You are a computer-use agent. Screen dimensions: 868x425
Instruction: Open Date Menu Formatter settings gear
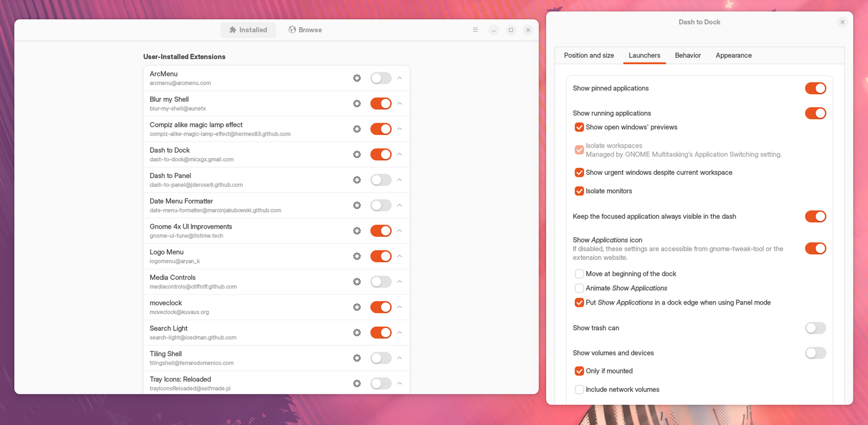[357, 206]
